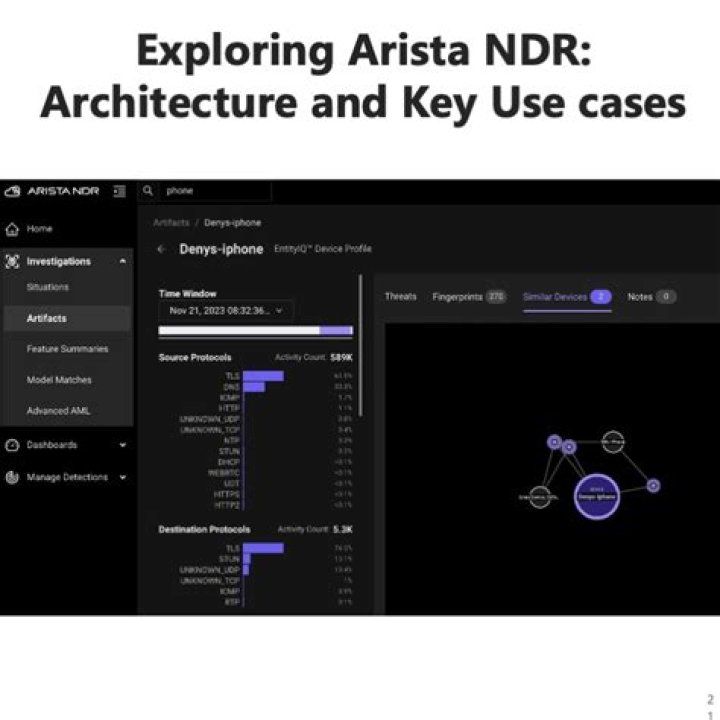This screenshot has height=720, width=720.
Task: Select Artifacts in sidebar
Action: (67, 318)
